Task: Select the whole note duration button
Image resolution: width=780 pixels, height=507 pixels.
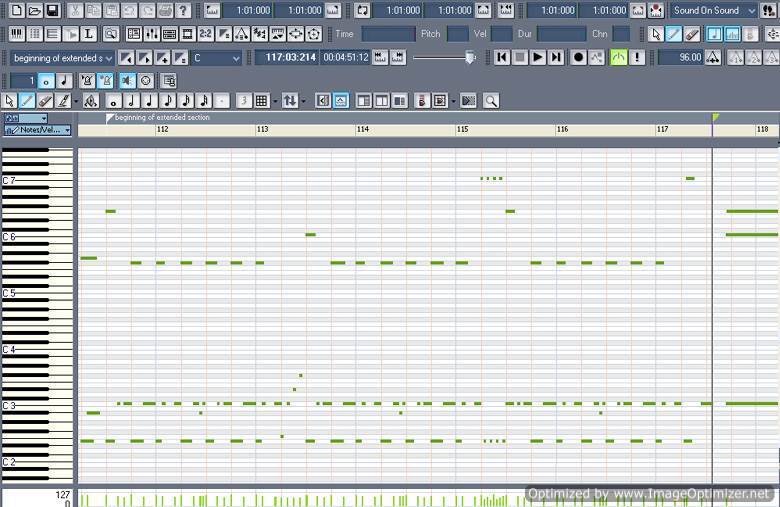Action: tap(114, 101)
